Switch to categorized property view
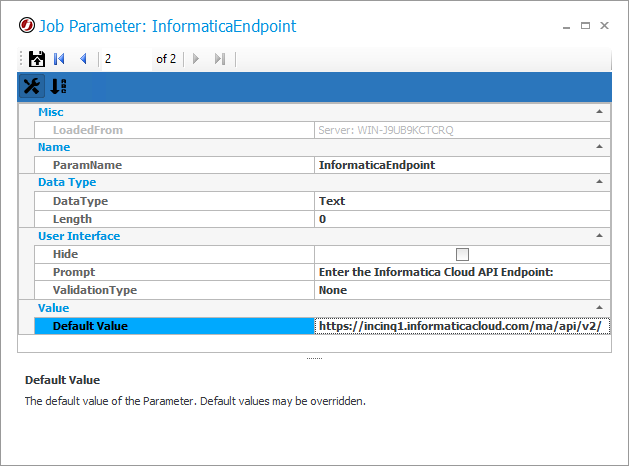 click(x=32, y=87)
